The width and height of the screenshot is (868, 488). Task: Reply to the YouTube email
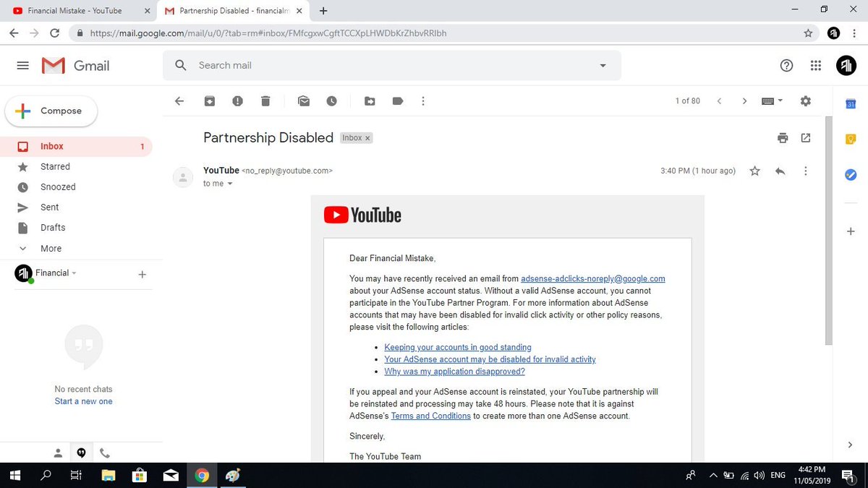780,171
